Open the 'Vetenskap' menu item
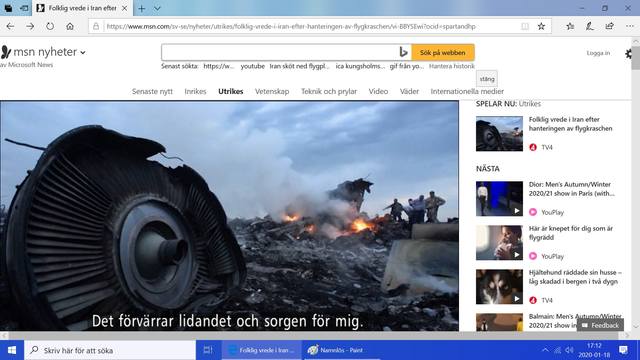Viewport: 640px width, 360px height. point(272,91)
